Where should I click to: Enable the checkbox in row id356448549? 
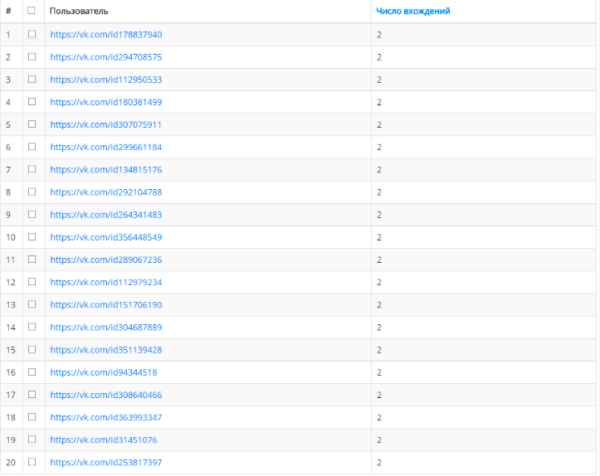coord(32,237)
